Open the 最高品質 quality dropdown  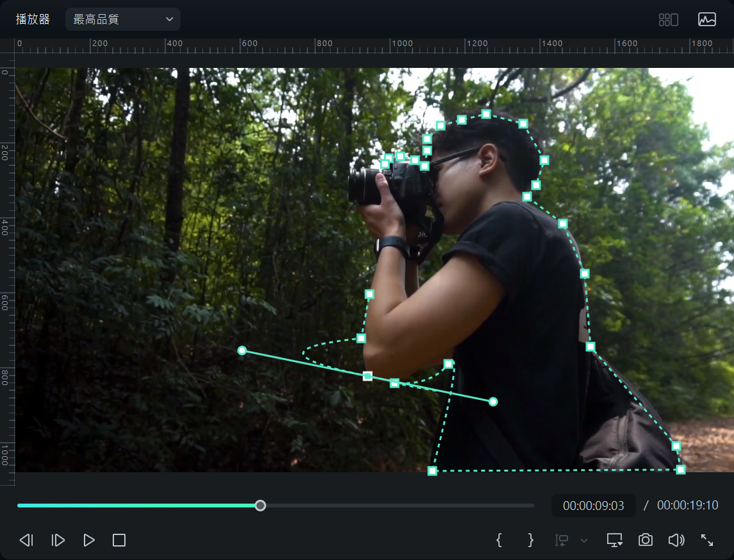click(x=122, y=19)
